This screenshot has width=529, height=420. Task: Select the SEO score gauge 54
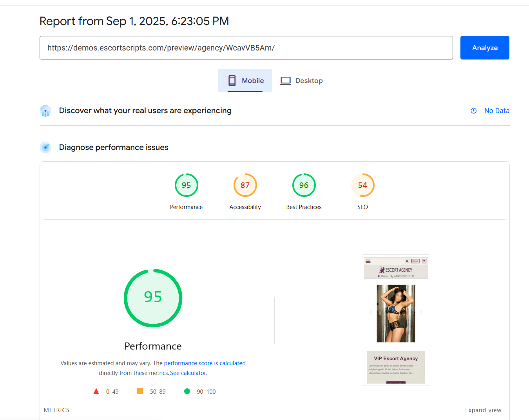(363, 185)
